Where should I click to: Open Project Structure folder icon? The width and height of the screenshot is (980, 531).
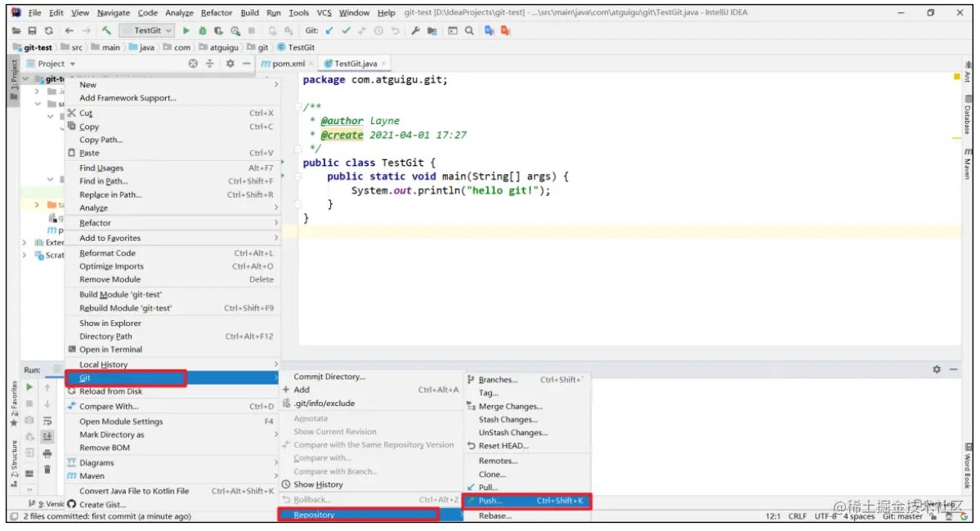[x=432, y=30]
